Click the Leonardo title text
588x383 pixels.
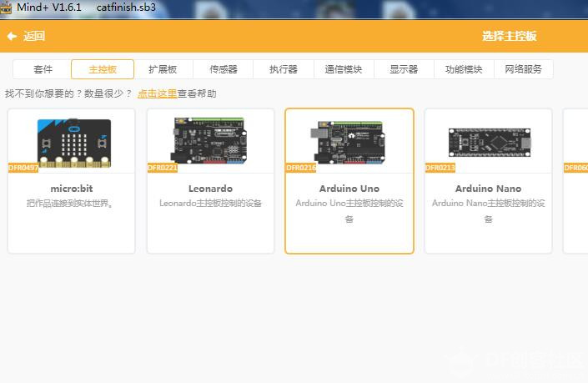coord(210,189)
